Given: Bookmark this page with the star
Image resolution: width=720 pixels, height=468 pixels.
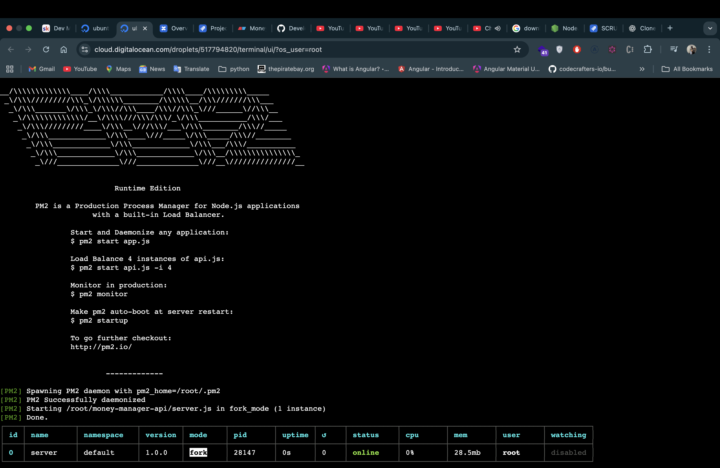Looking at the screenshot, I should (517, 50).
